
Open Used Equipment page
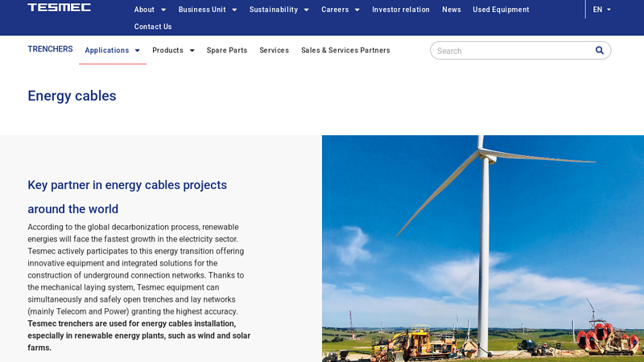pos(501,10)
